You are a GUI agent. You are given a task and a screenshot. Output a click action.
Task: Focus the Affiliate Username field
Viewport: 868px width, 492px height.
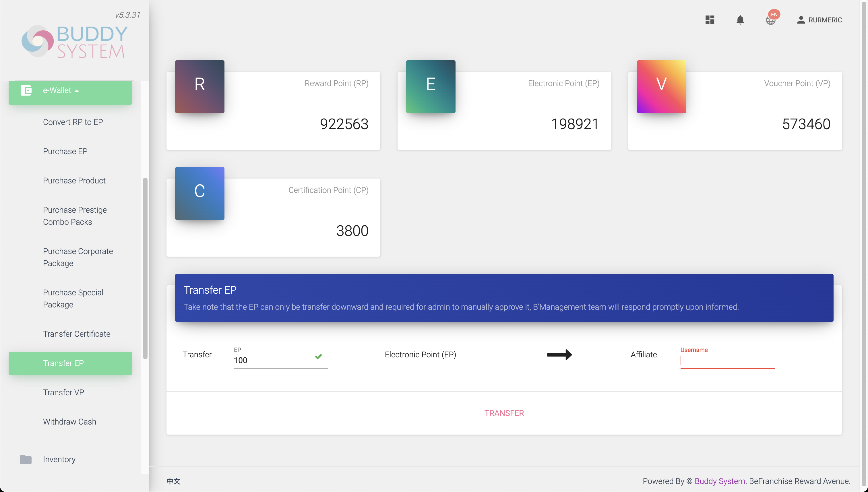point(727,361)
